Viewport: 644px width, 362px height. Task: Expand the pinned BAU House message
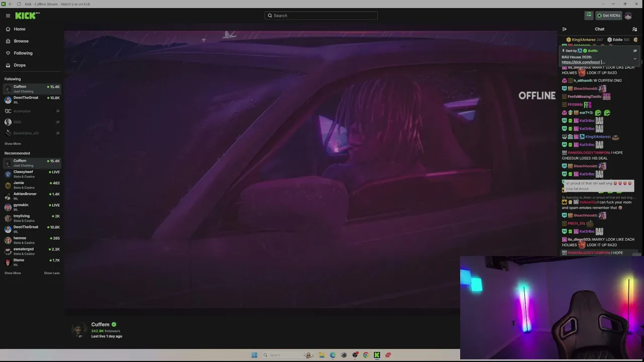click(x=635, y=59)
